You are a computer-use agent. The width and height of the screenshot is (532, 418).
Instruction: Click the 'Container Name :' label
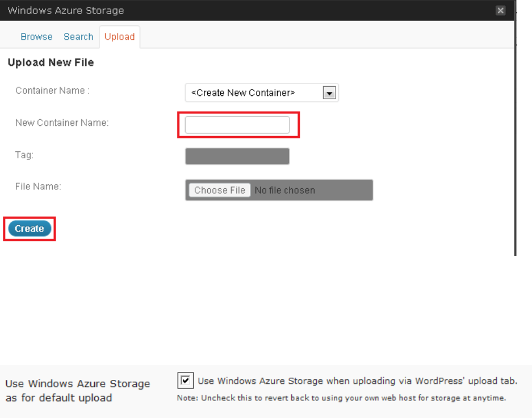click(x=52, y=91)
